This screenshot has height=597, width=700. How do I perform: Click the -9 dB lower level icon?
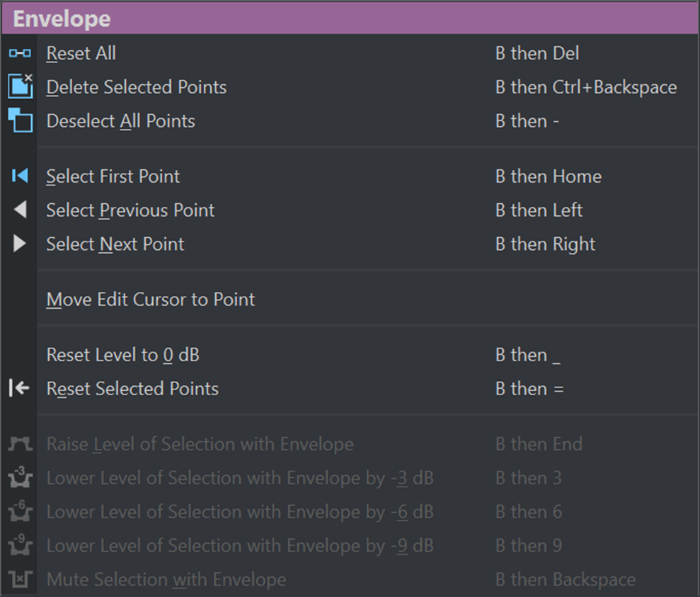pyautogui.click(x=20, y=545)
